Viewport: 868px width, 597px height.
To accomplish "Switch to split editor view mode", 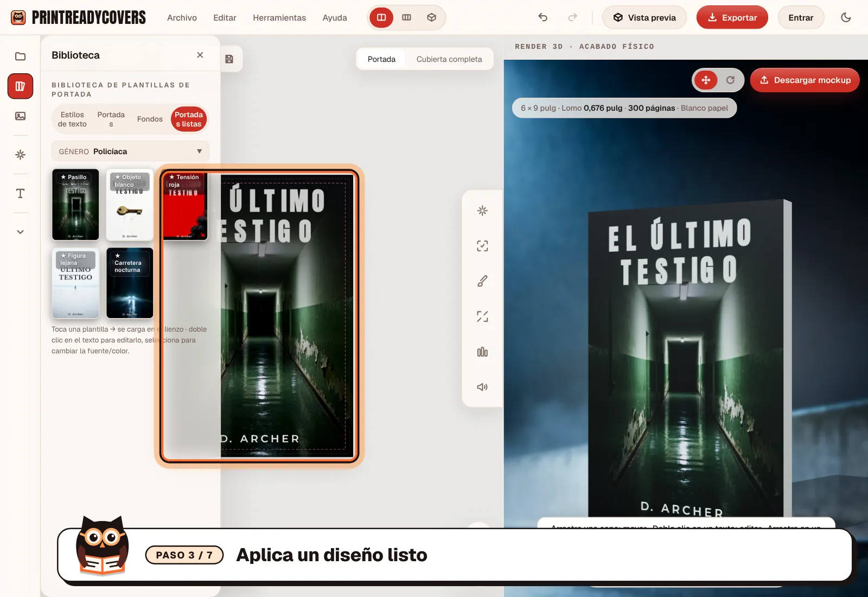I will pos(381,17).
